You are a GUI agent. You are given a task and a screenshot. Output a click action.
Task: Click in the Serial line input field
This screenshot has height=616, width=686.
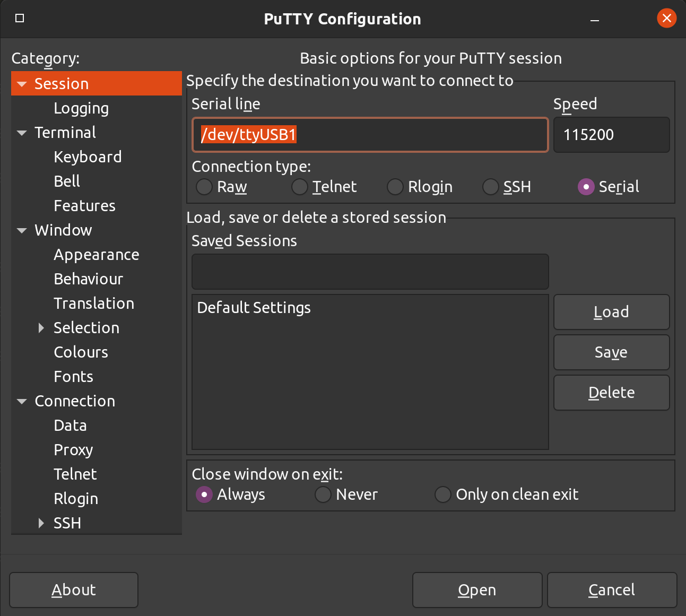pyautogui.click(x=370, y=135)
